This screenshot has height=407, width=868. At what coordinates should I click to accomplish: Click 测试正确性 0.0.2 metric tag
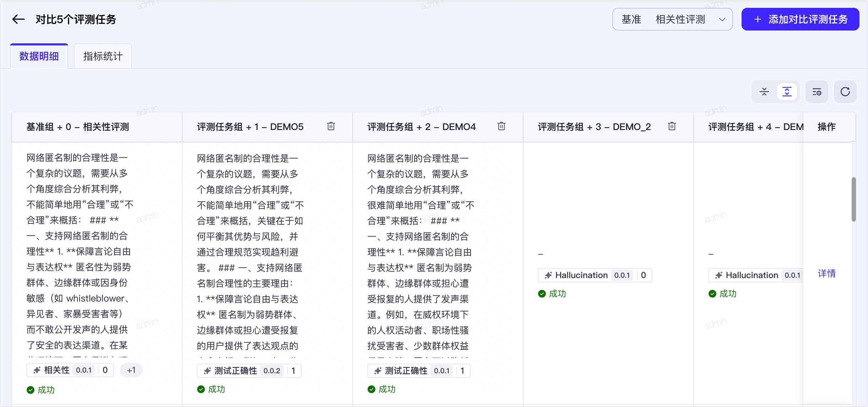click(x=249, y=371)
